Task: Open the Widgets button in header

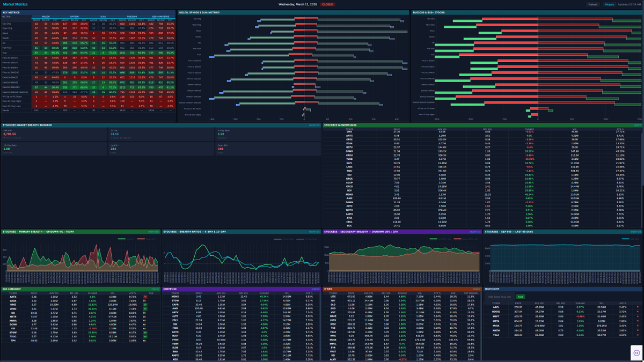Action: tap(609, 4)
